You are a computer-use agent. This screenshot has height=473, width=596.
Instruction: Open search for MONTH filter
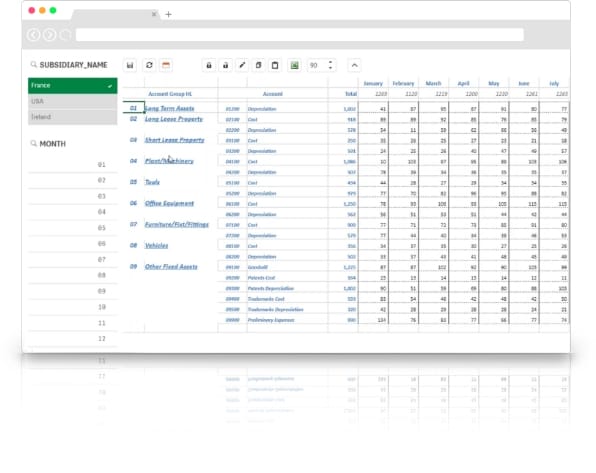(x=34, y=143)
